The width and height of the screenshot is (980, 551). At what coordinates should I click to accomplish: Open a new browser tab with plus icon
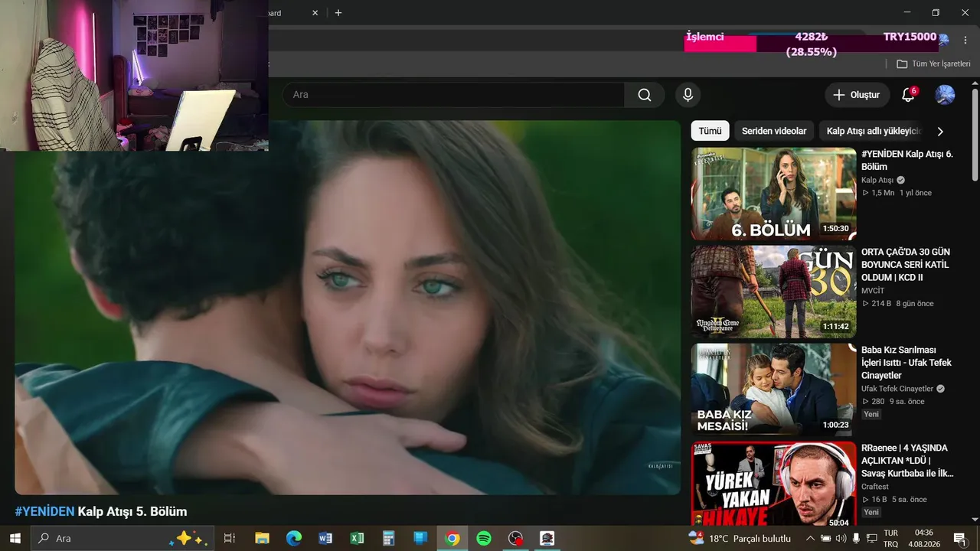pyautogui.click(x=338, y=13)
